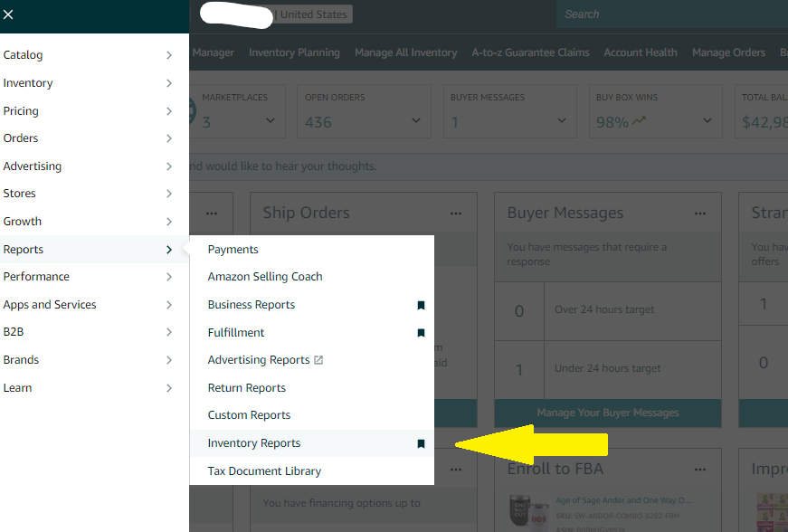Click external link icon beside Advertising Reports

click(x=318, y=360)
